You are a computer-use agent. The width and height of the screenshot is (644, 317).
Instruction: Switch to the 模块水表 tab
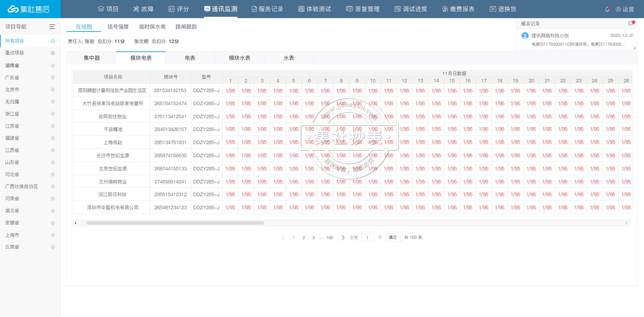click(x=239, y=58)
